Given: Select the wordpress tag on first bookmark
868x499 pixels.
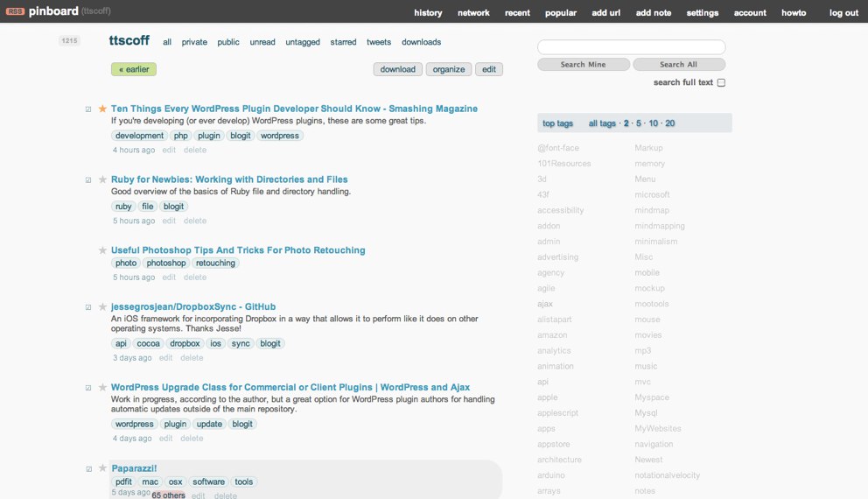Looking at the screenshot, I should coord(280,136).
